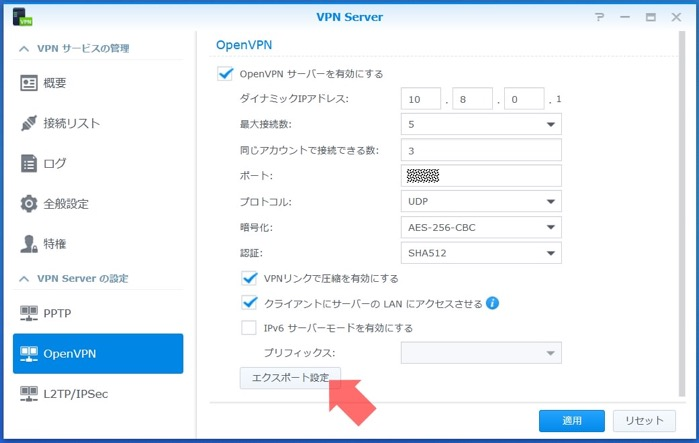Click the blue info icon beside LAN access
Image resolution: width=699 pixels, height=443 pixels.
pyautogui.click(x=492, y=304)
